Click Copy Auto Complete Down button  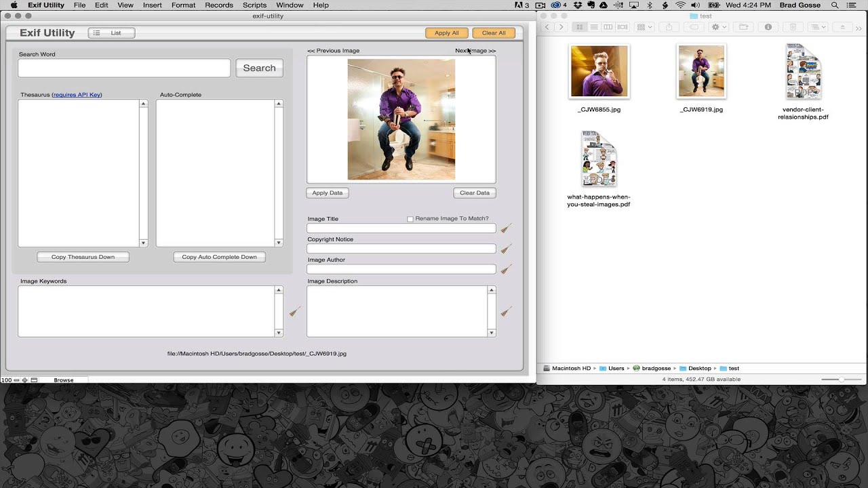pos(219,257)
